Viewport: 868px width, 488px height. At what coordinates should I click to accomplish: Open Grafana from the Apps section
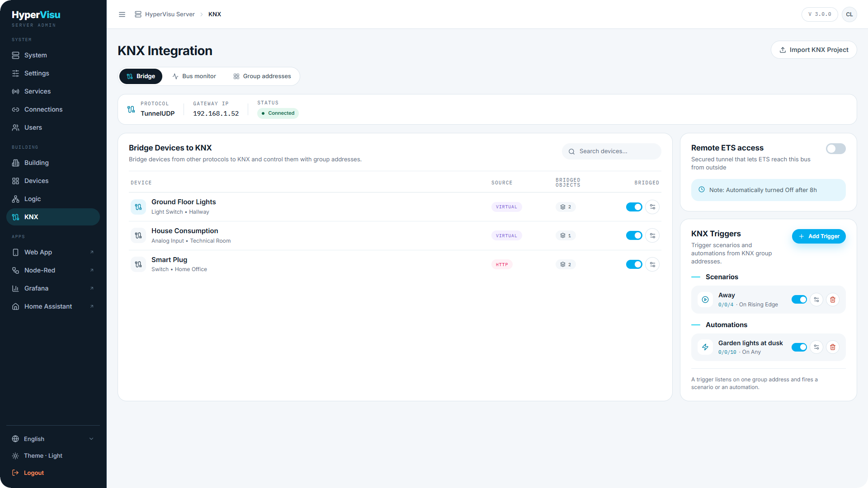(x=53, y=288)
